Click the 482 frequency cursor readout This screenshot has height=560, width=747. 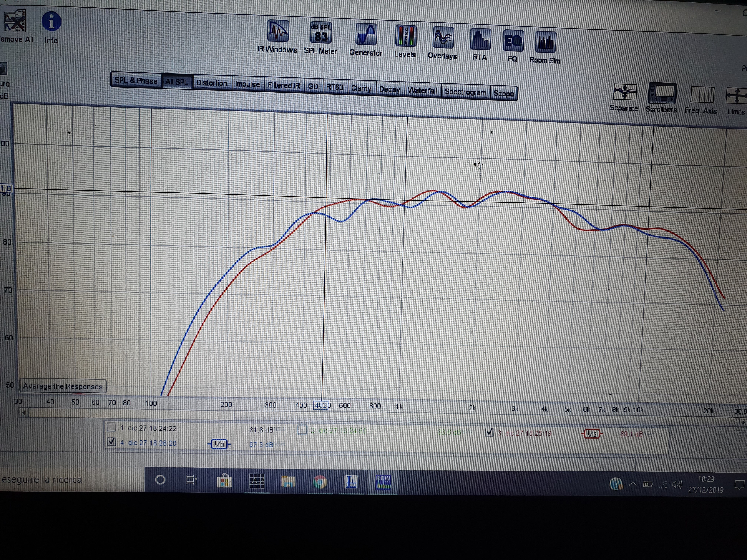click(x=321, y=405)
